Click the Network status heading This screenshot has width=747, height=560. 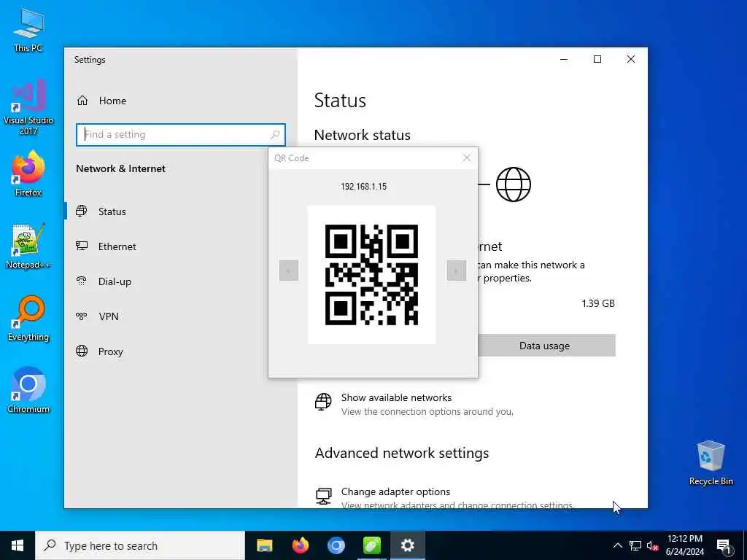(x=362, y=135)
